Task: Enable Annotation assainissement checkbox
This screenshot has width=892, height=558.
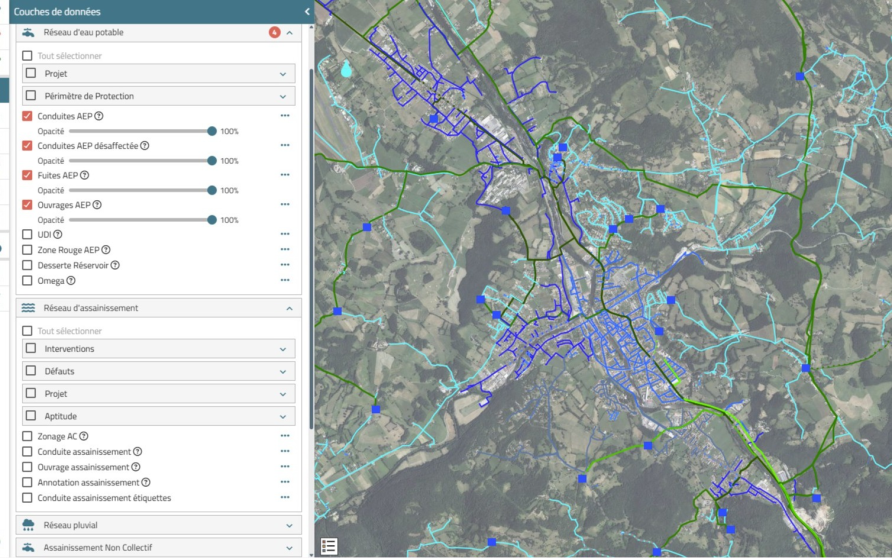Action: [27, 482]
